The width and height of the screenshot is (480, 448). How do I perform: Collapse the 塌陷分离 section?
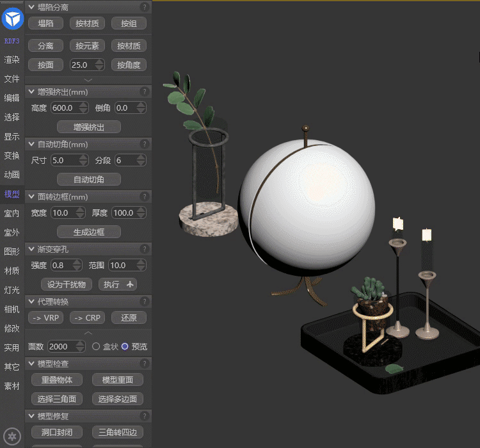click(x=31, y=7)
